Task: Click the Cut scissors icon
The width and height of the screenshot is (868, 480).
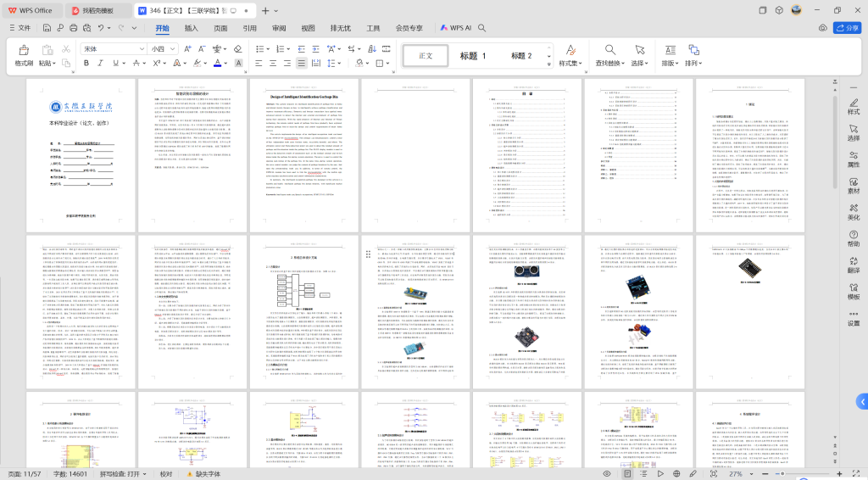Action: (x=66, y=49)
